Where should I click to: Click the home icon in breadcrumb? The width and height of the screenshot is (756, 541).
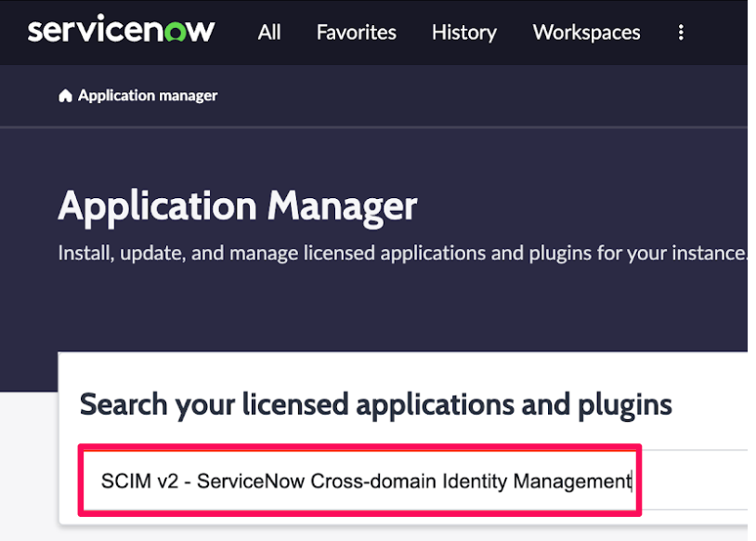pos(66,96)
